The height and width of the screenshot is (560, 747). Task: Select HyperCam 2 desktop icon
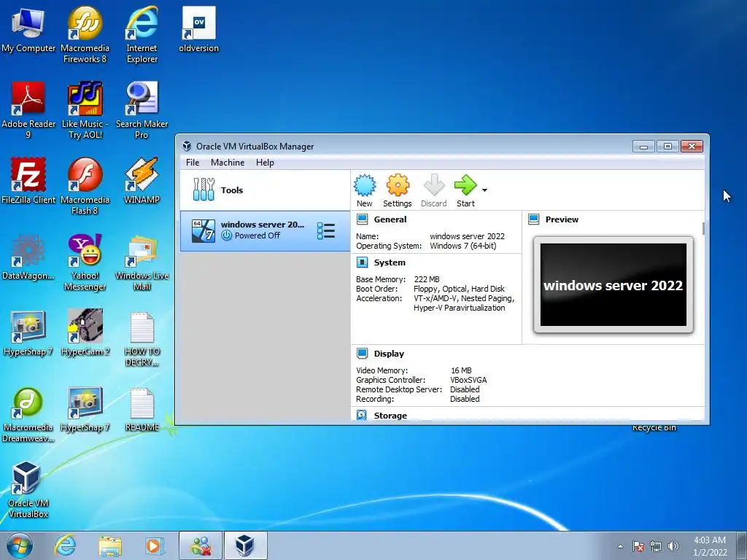tap(85, 333)
